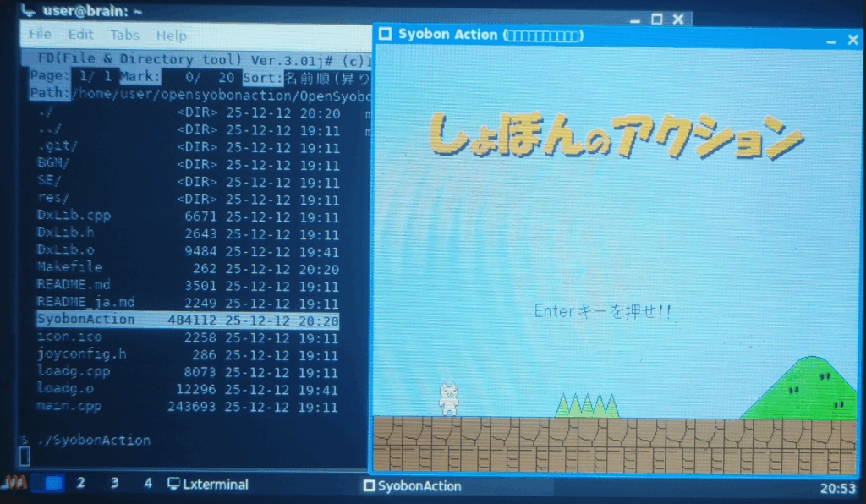Click the SyobonAction taskbar window icon

[369, 486]
